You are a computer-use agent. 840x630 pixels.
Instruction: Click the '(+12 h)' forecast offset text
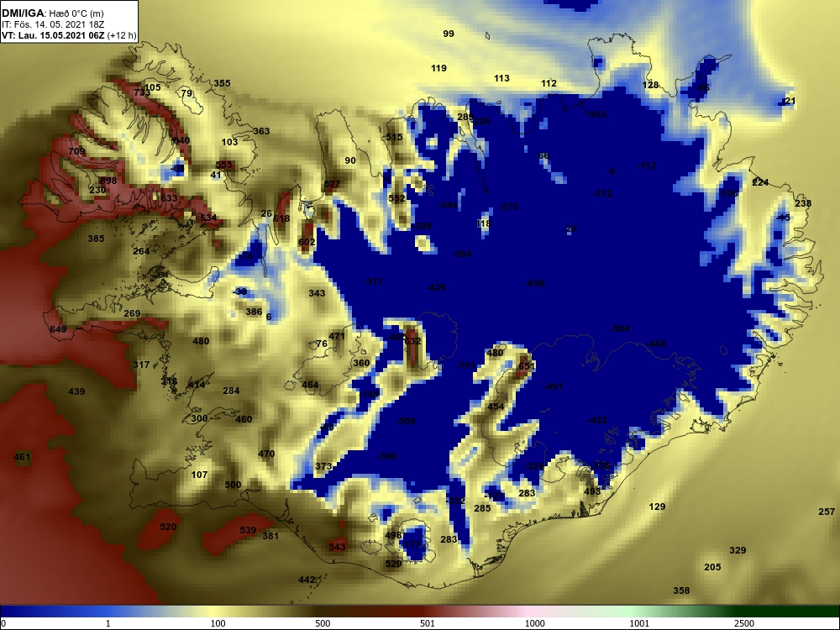[122, 36]
